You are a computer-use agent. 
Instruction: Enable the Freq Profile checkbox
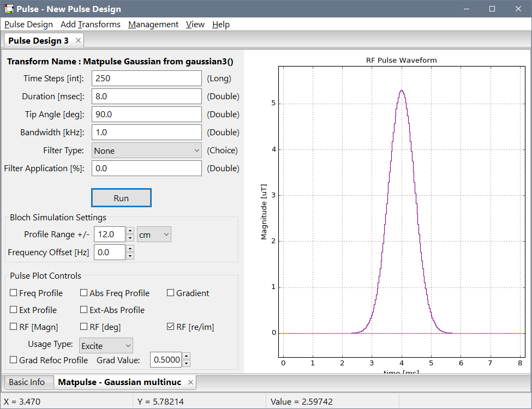(14, 293)
